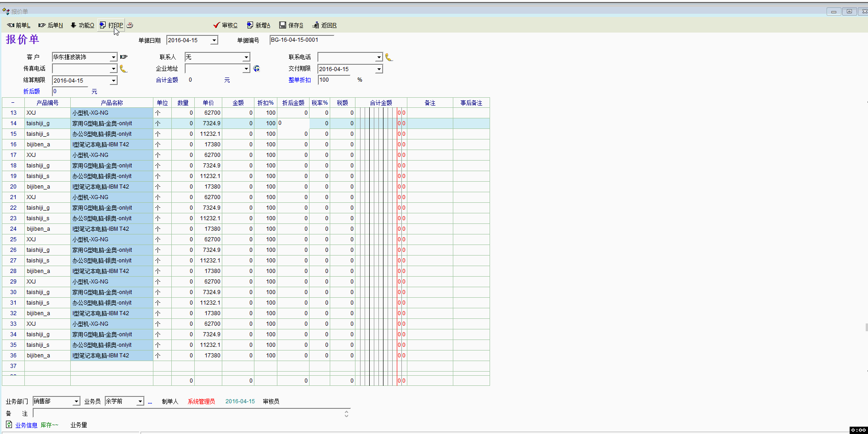
Task: Click the refresh document icon before 业务信息
Action: coord(9,425)
